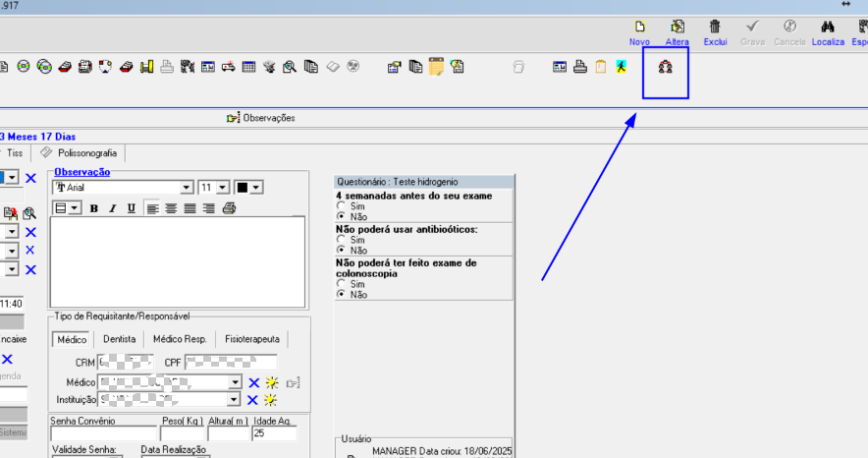
Task: Click inside the Observação text area
Action: tap(177, 262)
